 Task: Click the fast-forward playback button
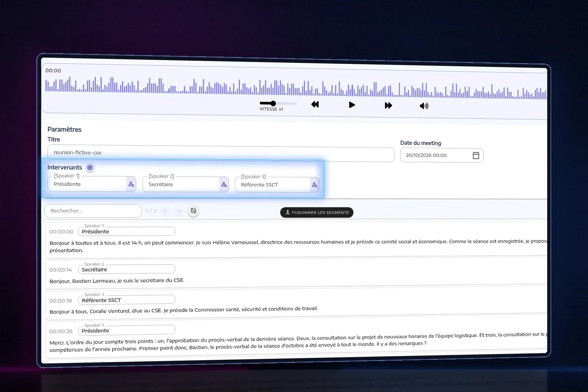388,105
